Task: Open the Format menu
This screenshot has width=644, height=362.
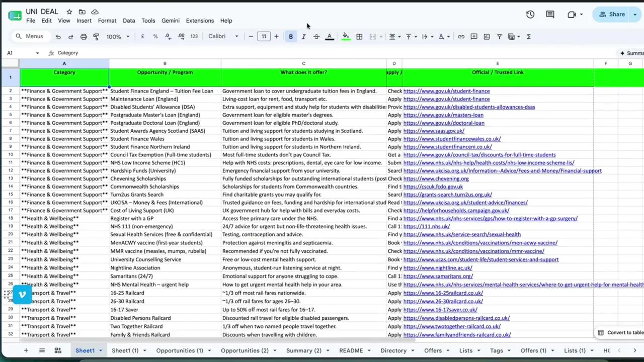Action: pyautogui.click(x=107, y=21)
